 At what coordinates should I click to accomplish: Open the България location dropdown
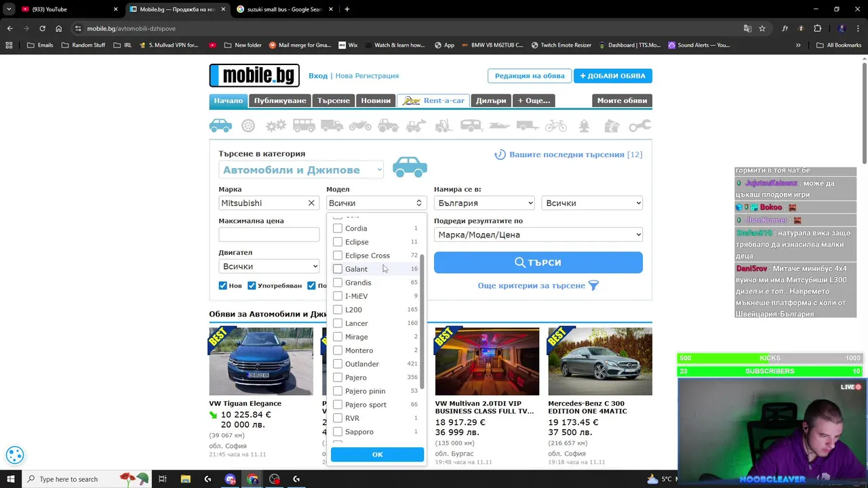484,203
